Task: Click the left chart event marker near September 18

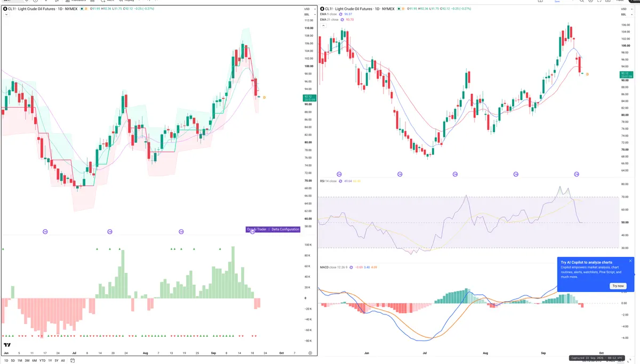Action: [252, 231]
